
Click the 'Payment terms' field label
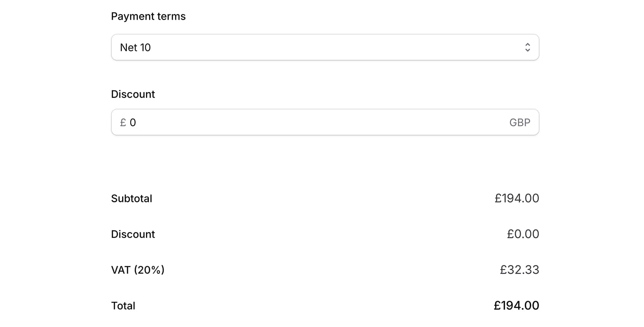(x=148, y=16)
